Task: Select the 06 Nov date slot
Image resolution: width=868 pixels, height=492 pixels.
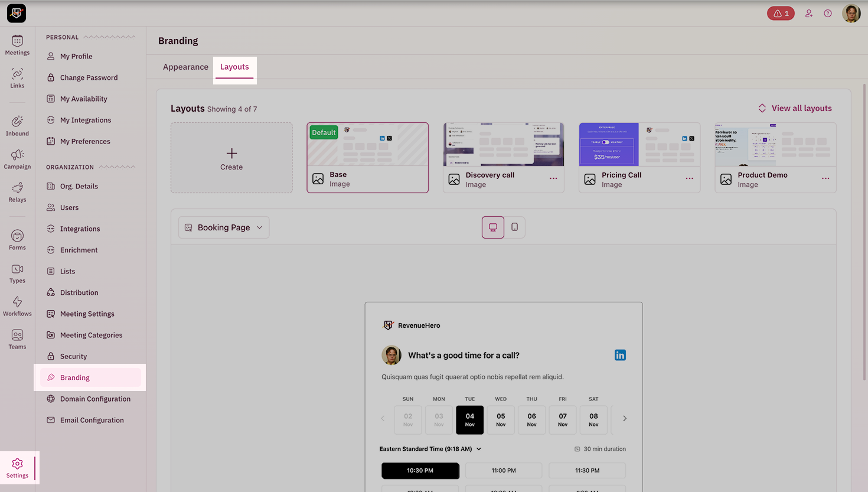Action: pyautogui.click(x=531, y=419)
